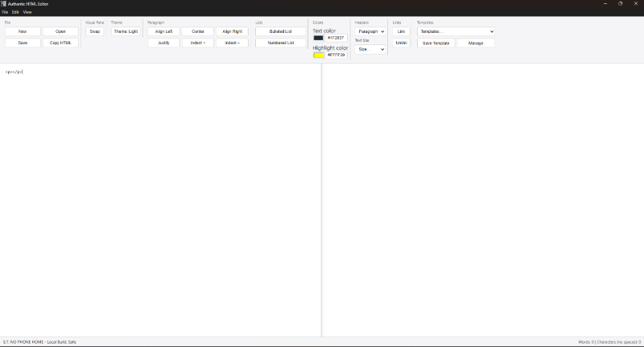Insert a Bulleted List

click(280, 31)
